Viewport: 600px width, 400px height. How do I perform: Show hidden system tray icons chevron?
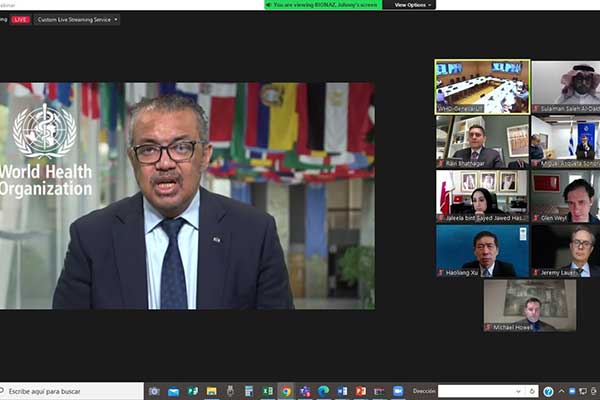point(561,391)
